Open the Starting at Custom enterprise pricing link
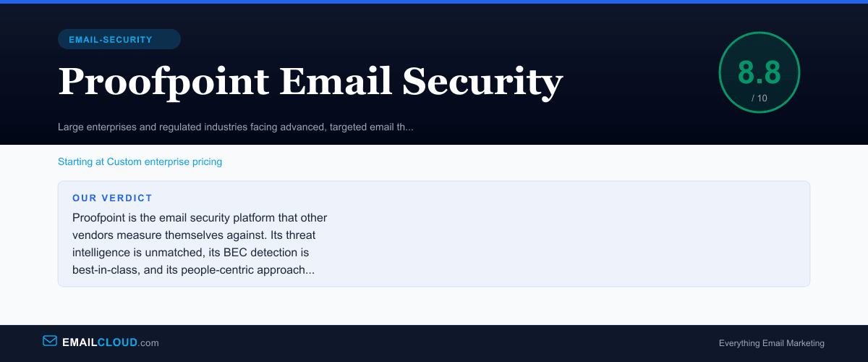The image size is (868, 362). click(x=140, y=161)
